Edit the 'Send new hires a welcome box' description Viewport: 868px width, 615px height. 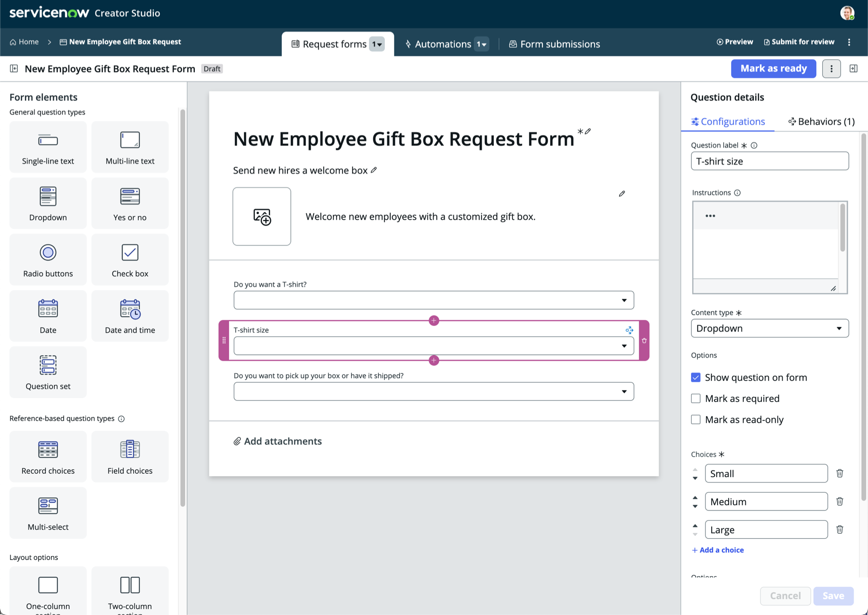click(374, 170)
